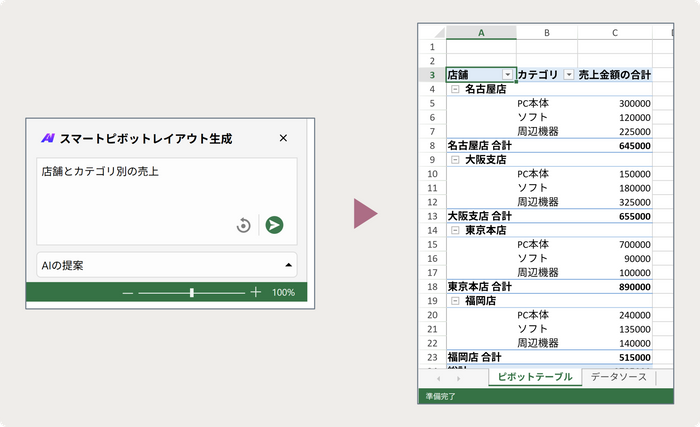Click the zoom out minus icon
This screenshot has width=700, height=427.
point(127,292)
